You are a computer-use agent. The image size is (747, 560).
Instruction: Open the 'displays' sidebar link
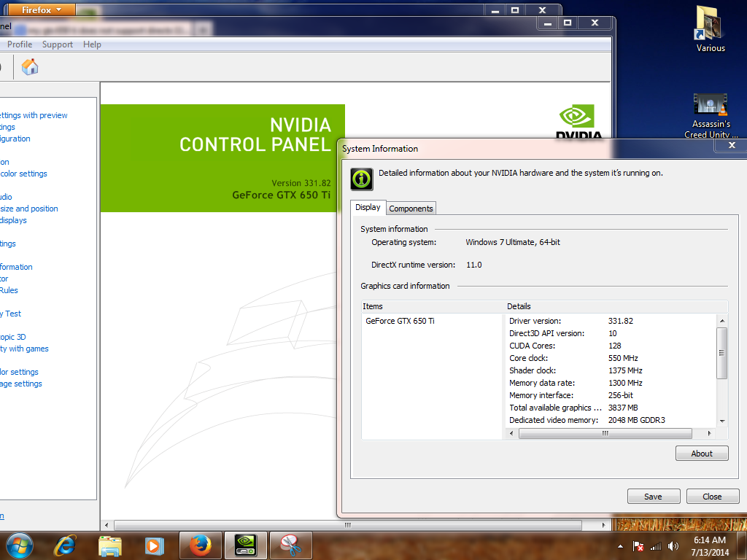[13, 220]
